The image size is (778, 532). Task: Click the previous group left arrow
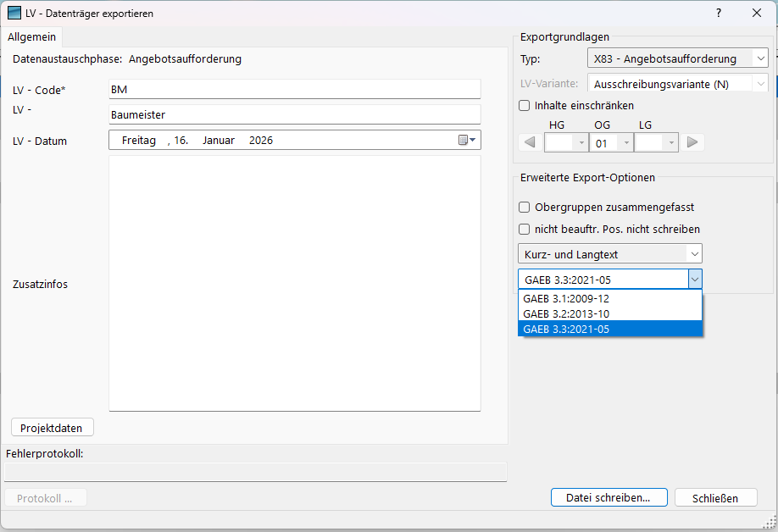coord(530,143)
